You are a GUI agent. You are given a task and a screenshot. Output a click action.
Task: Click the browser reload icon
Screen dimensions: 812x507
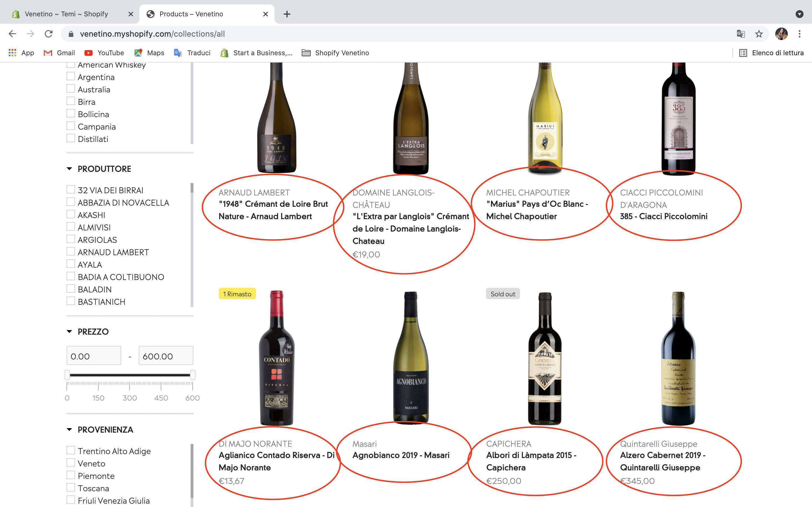click(49, 34)
